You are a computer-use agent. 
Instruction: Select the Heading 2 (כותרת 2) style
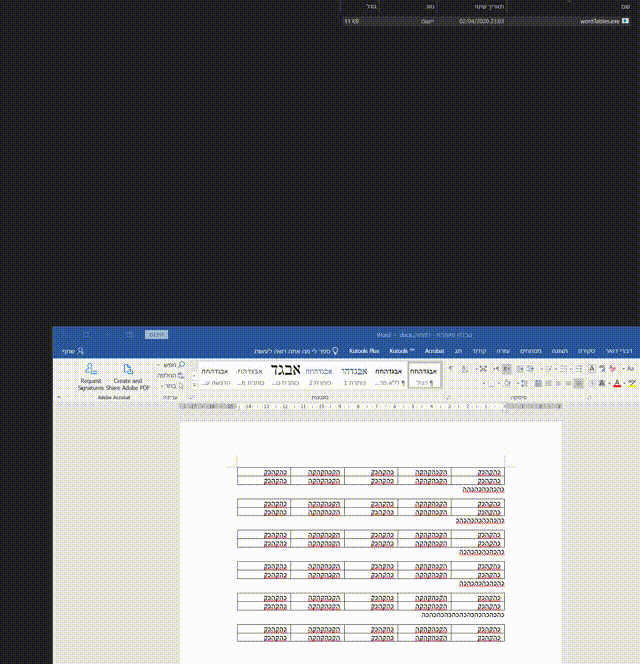[319, 376]
